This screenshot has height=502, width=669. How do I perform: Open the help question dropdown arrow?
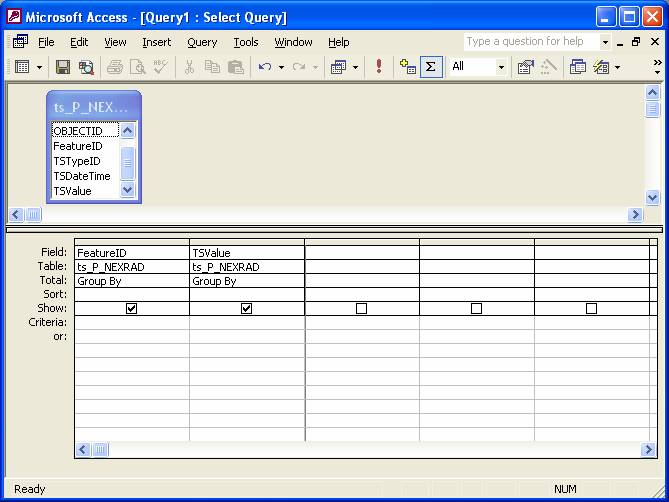pos(605,42)
